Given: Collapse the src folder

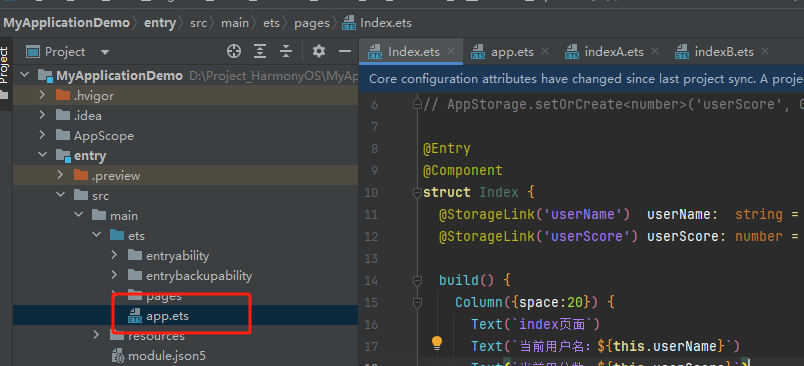Looking at the screenshot, I should 61,195.
